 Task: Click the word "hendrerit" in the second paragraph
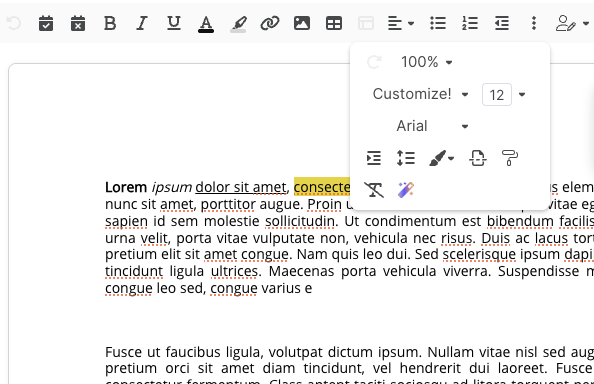pos(431,368)
